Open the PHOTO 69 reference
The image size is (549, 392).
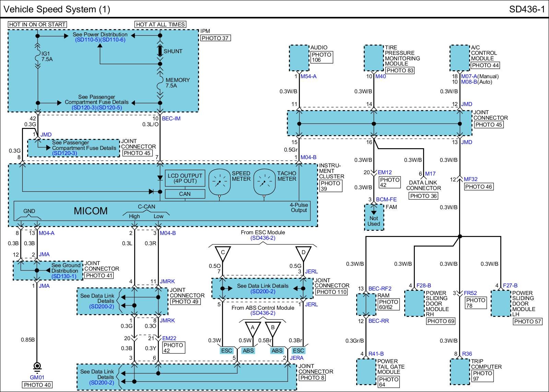tap(441, 321)
